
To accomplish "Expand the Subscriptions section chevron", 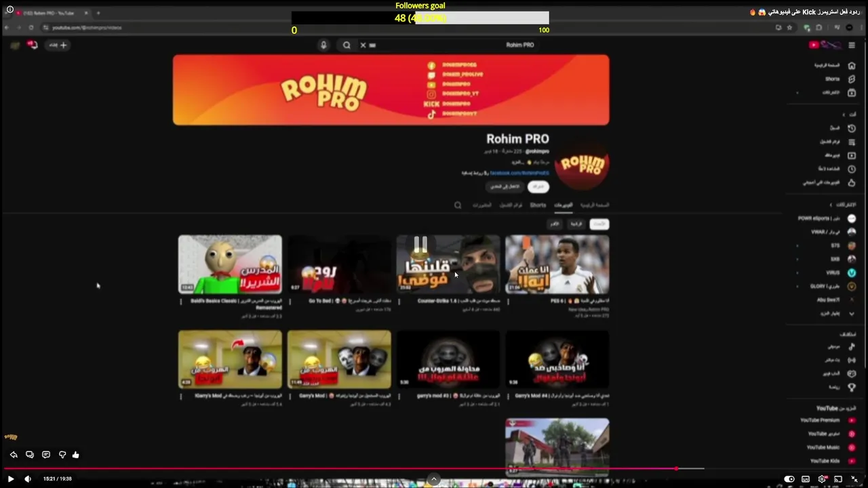I will coord(831,204).
